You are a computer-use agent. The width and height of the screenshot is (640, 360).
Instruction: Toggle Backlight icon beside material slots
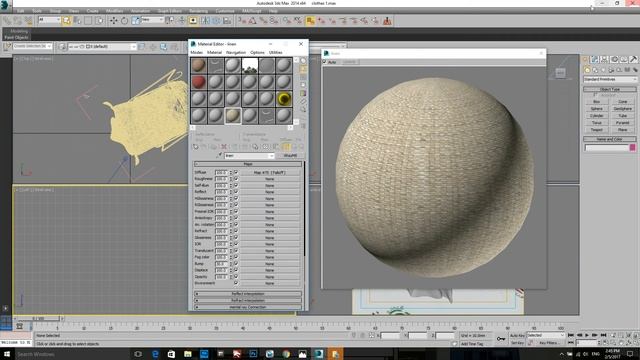pyautogui.click(x=303, y=69)
